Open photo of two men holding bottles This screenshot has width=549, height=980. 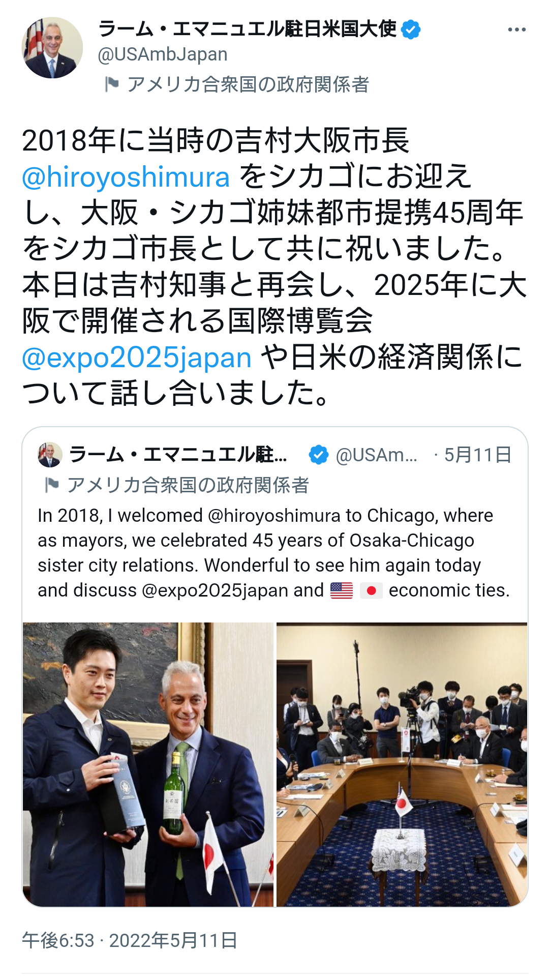pyautogui.click(x=148, y=764)
